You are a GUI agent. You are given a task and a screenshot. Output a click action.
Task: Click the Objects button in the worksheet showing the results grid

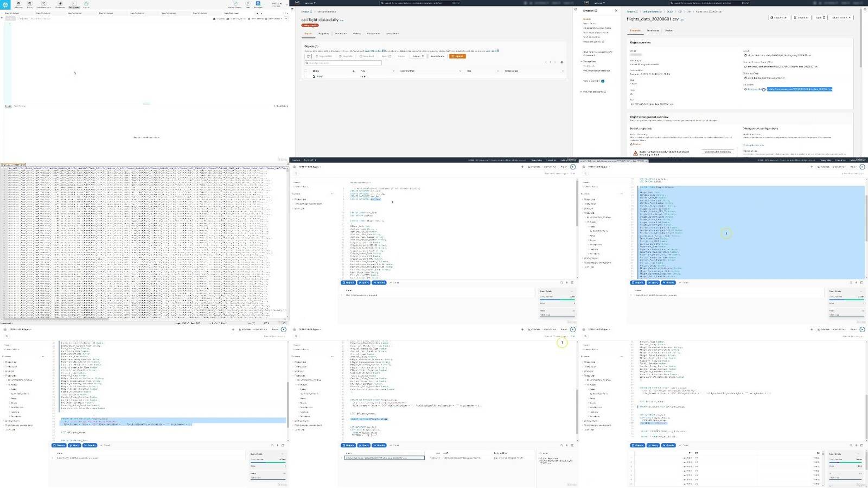coord(637,445)
